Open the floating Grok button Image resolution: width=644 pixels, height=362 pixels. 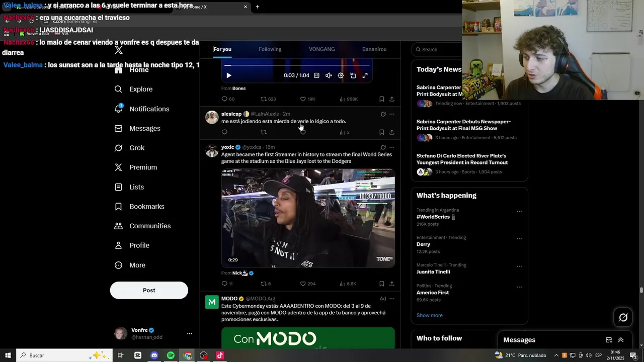623,317
